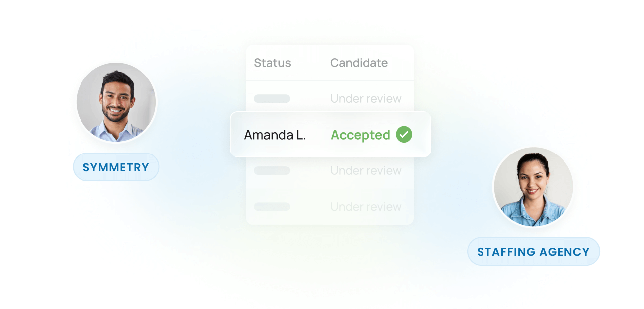
Task: Select the Candidate column header
Action: tap(359, 63)
